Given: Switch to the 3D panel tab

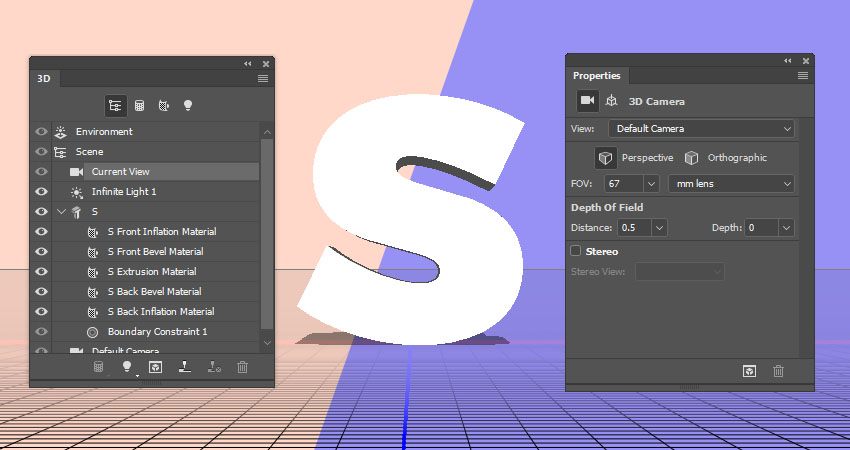Looking at the screenshot, I should tap(44, 79).
